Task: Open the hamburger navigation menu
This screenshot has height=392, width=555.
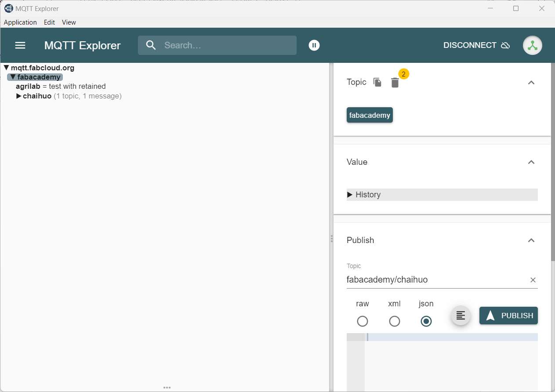Action: pyautogui.click(x=20, y=45)
